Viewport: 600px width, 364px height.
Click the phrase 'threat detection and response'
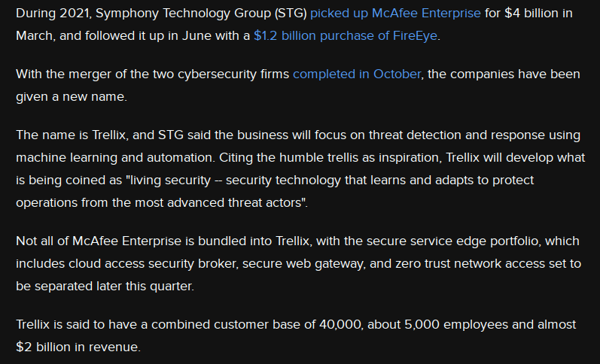coord(456,135)
